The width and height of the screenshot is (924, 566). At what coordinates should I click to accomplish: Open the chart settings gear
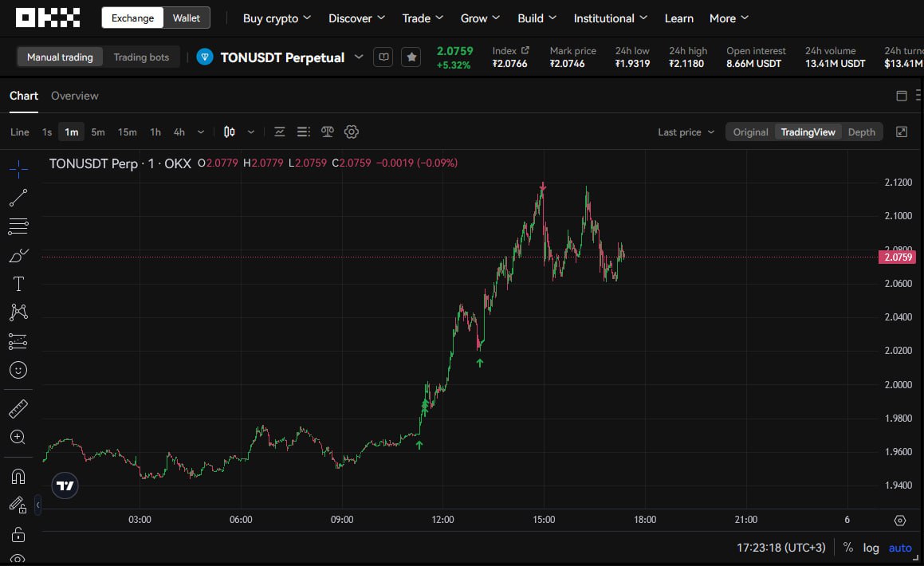pos(352,132)
